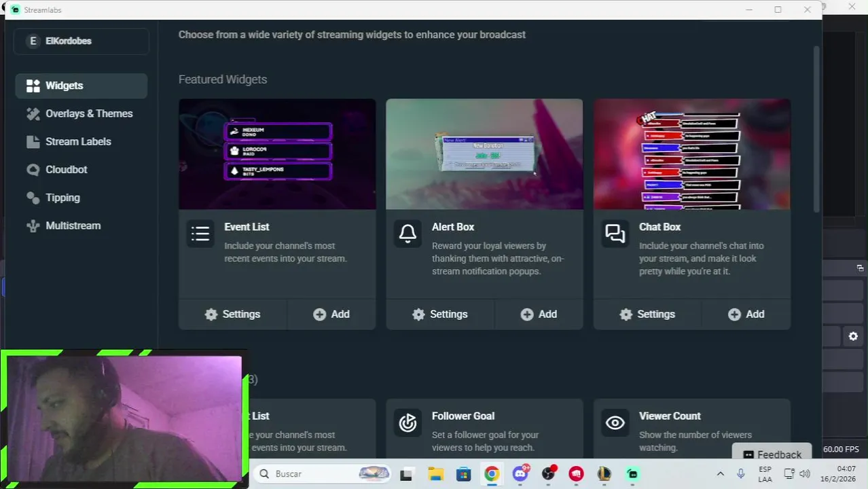Open OBS Studio from the taskbar
This screenshot has width=868, height=489.
(x=548, y=474)
